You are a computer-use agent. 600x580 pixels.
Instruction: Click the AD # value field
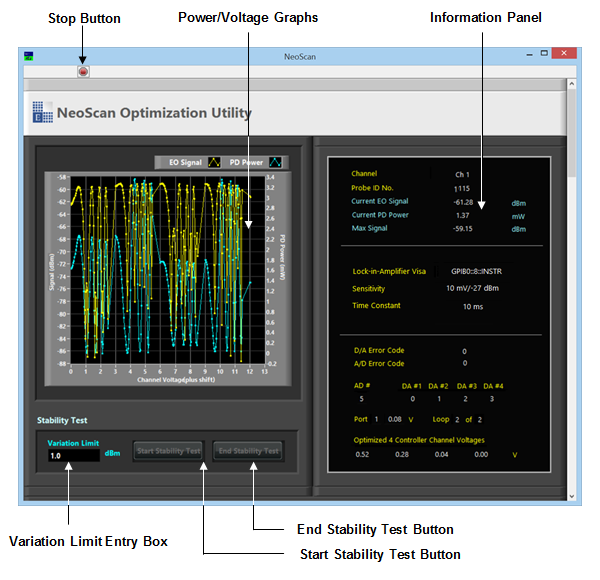(x=364, y=398)
